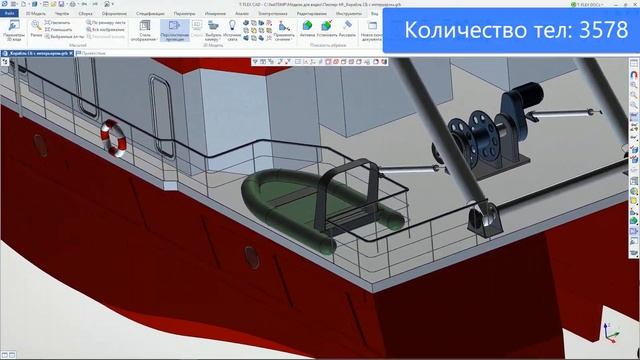Click the XYZ axis triad in viewport corner
640x360 pixels.
click(611, 333)
